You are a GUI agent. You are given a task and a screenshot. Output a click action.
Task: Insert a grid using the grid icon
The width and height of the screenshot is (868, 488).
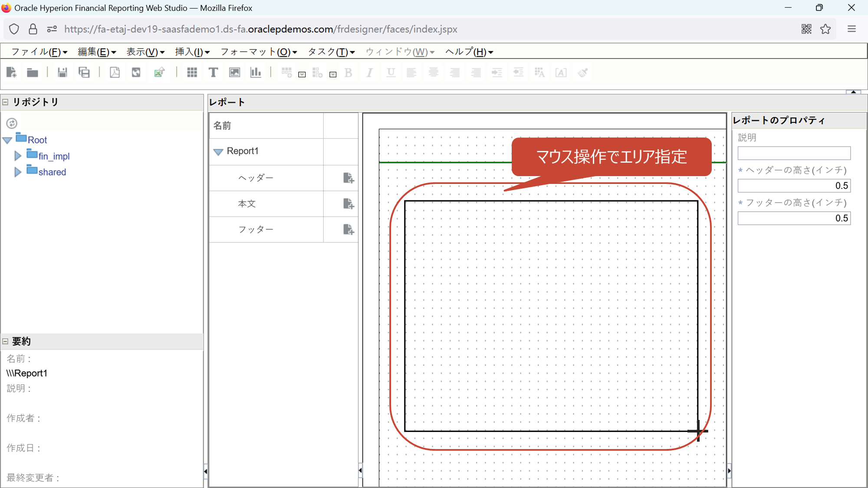pos(192,72)
